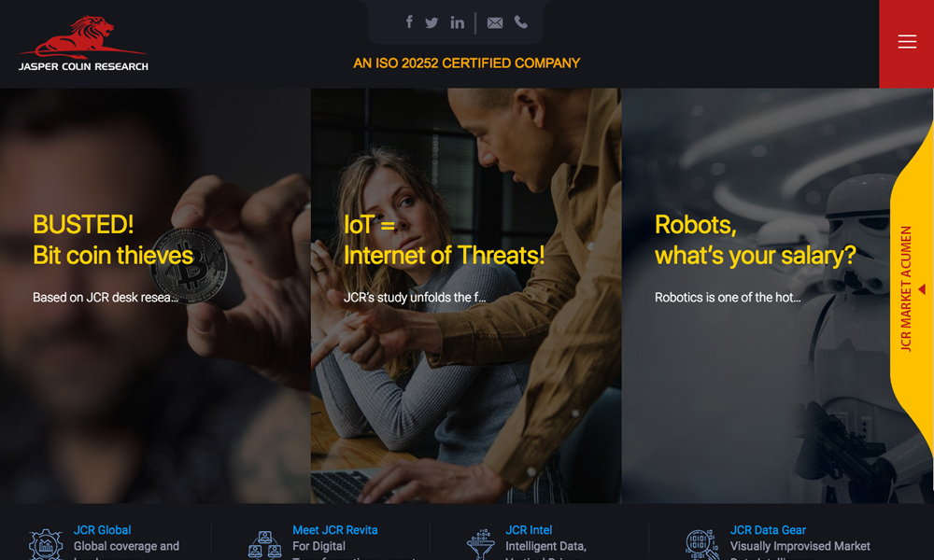
Task: Expand the JCR Market Acumen side tab
Action: click(911, 289)
